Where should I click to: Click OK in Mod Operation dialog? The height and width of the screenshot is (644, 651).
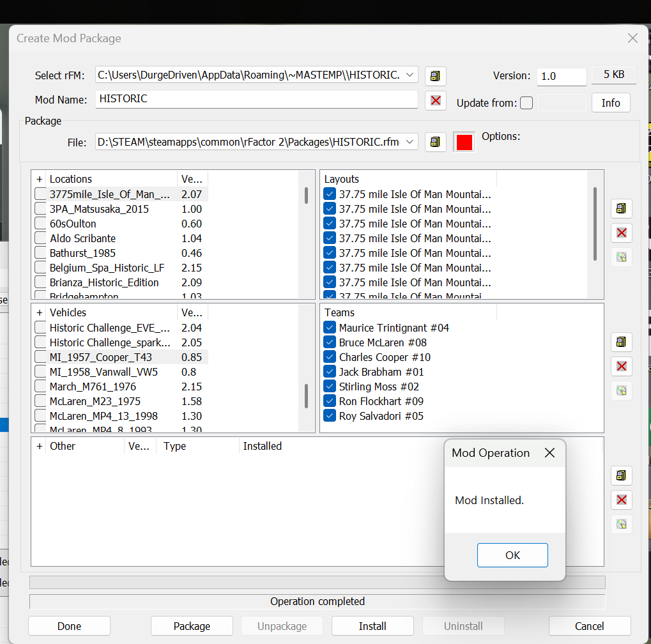[x=512, y=555]
